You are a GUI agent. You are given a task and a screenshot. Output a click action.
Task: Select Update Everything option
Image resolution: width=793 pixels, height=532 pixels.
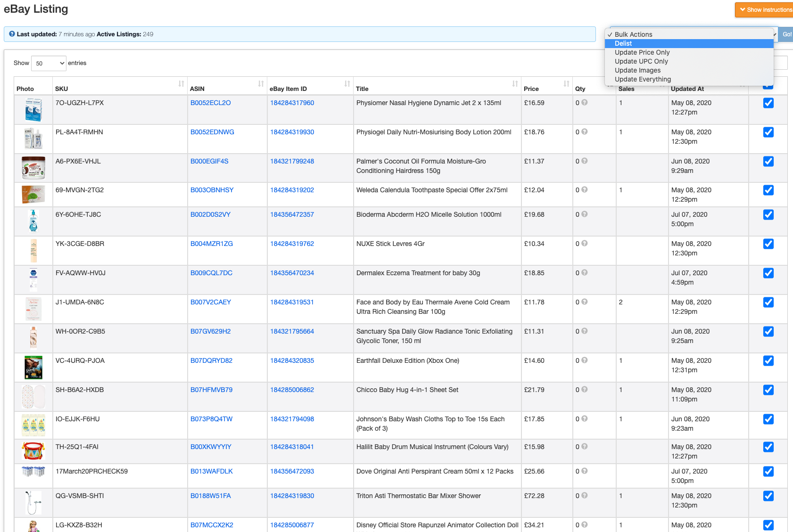(689, 79)
